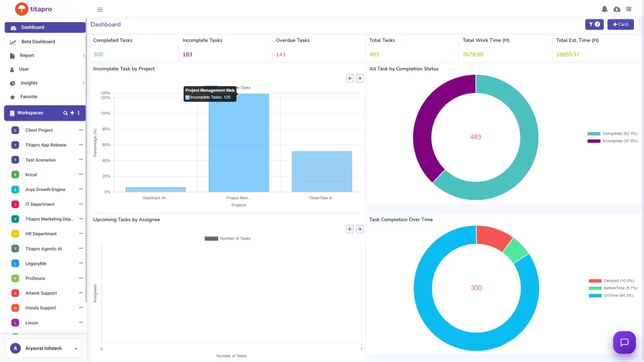Expand the Report submenu

83,55
